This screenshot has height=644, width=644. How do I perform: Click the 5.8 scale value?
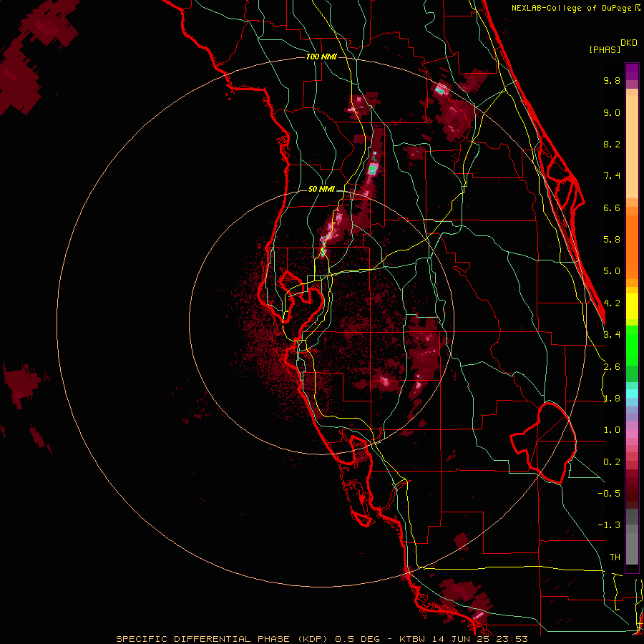pyautogui.click(x=612, y=240)
